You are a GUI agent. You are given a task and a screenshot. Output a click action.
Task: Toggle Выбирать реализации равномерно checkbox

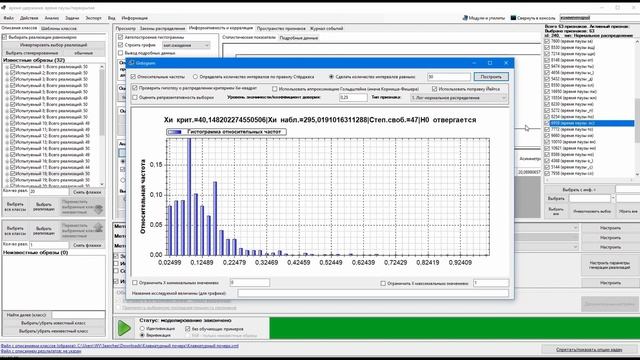pyautogui.click(x=4, y=37)
